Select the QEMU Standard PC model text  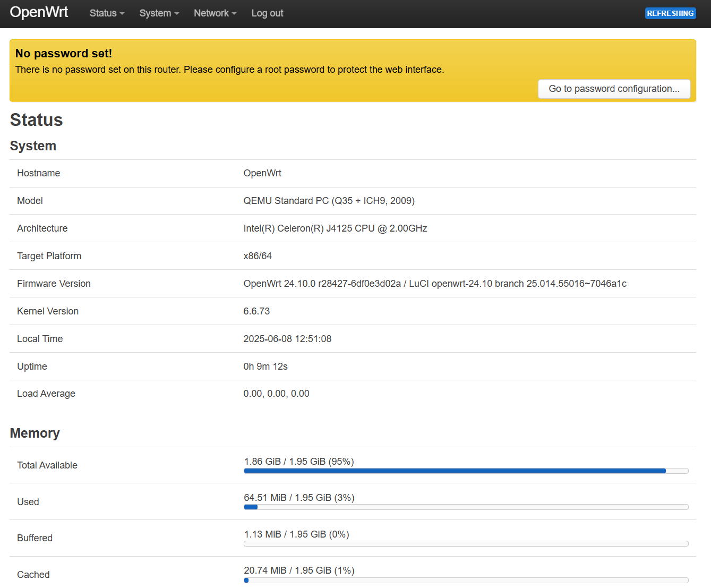click(329, 201)
